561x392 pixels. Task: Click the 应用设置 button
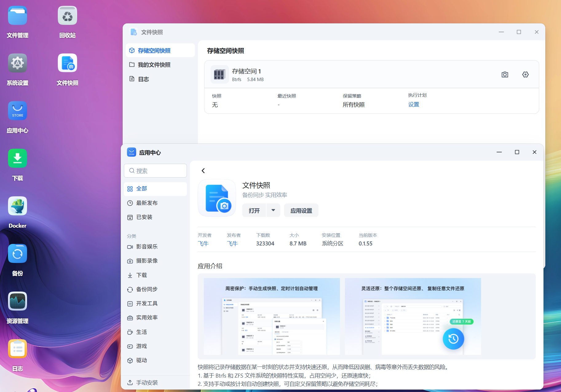[301, 210]
